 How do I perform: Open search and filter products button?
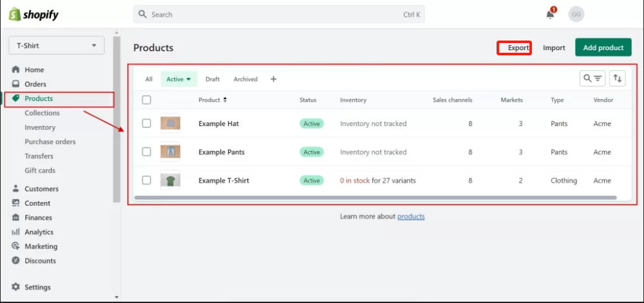592,78
